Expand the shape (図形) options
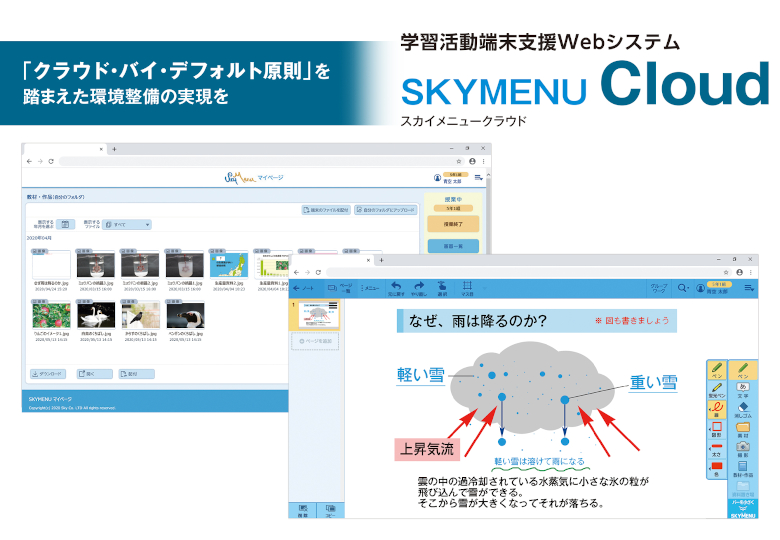This screenshot has width=780, height=540. (716, 432)
